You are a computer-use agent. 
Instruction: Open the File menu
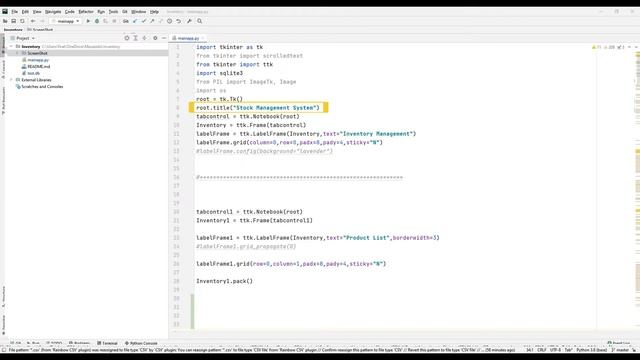click(x=15, y=12)
